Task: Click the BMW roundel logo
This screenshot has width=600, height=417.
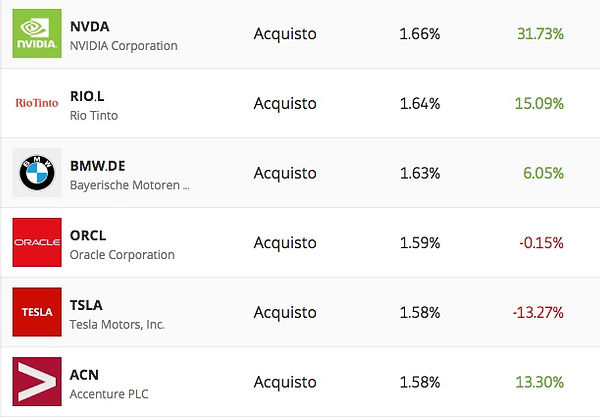Action: (37, 173)
